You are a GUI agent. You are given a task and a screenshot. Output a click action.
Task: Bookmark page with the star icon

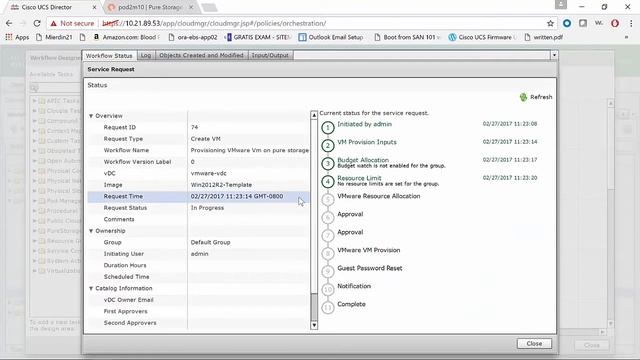point(550,23)
